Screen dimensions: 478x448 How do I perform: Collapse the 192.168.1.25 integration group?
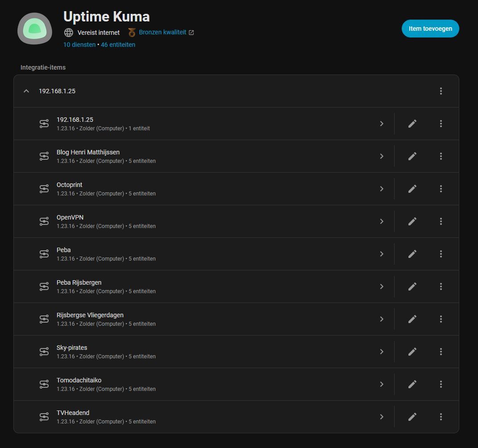26,91
